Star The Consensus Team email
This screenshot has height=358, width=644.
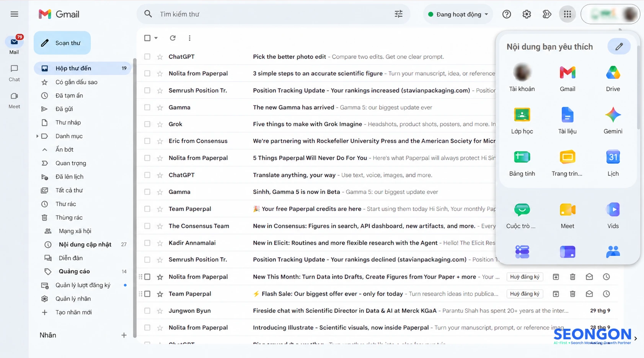coord(160,226)
